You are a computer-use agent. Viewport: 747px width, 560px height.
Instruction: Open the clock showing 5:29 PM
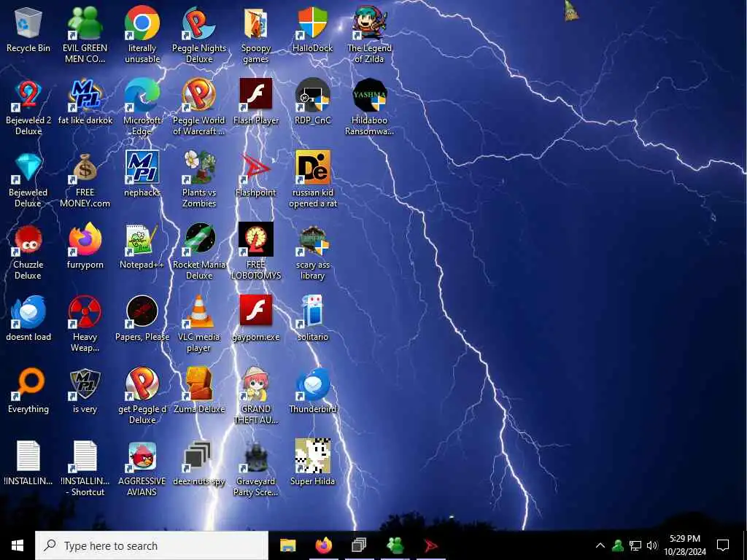click(x=684, y=545)
